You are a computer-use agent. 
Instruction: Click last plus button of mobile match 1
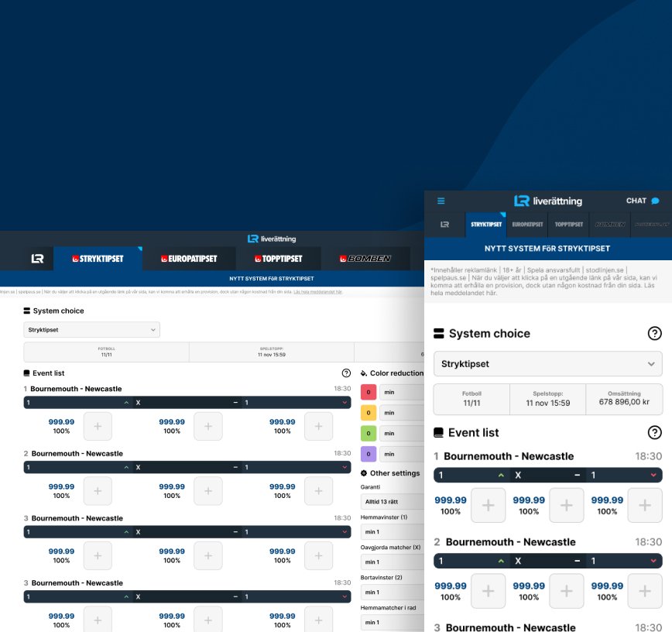tap(645, 505)
